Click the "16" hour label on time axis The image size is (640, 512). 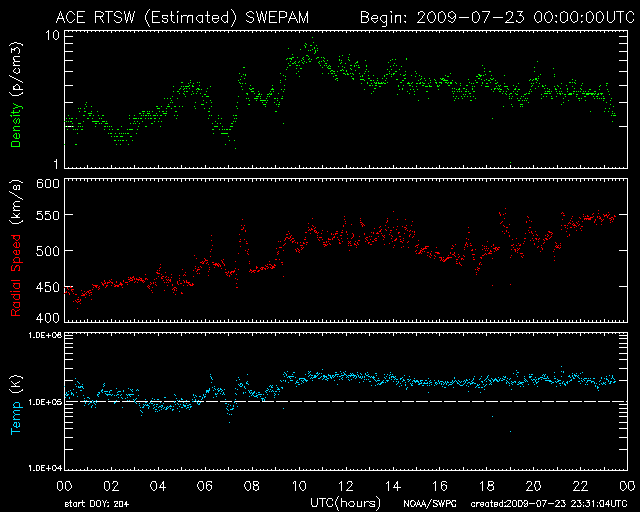click(x=440, y=486)
